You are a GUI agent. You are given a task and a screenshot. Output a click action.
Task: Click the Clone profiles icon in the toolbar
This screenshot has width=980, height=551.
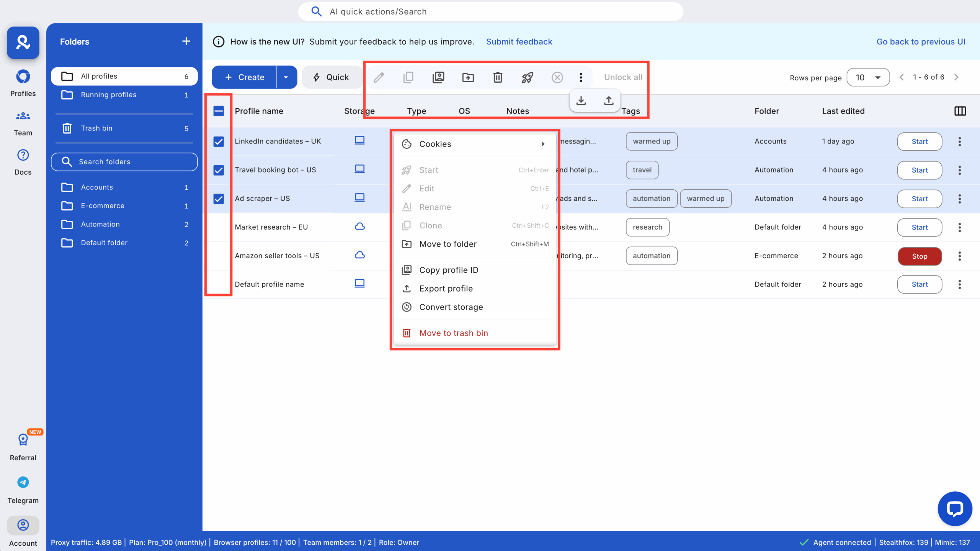408,77
